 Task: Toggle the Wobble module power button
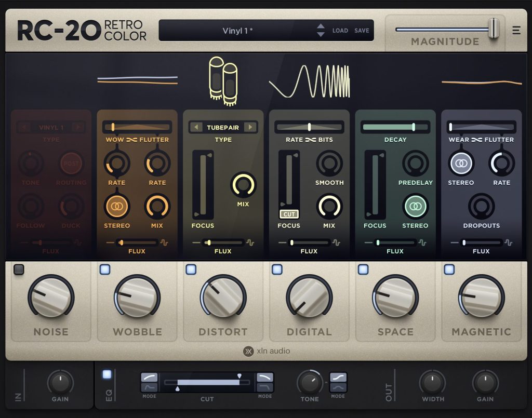(105, 269)
